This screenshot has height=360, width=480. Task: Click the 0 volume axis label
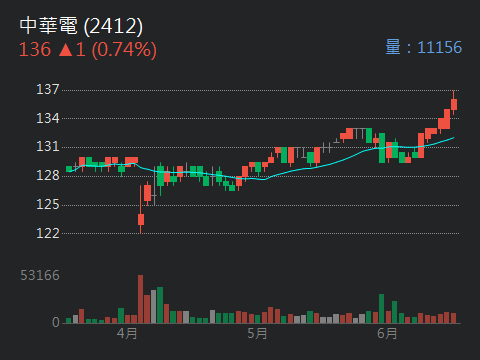(56, 322)
